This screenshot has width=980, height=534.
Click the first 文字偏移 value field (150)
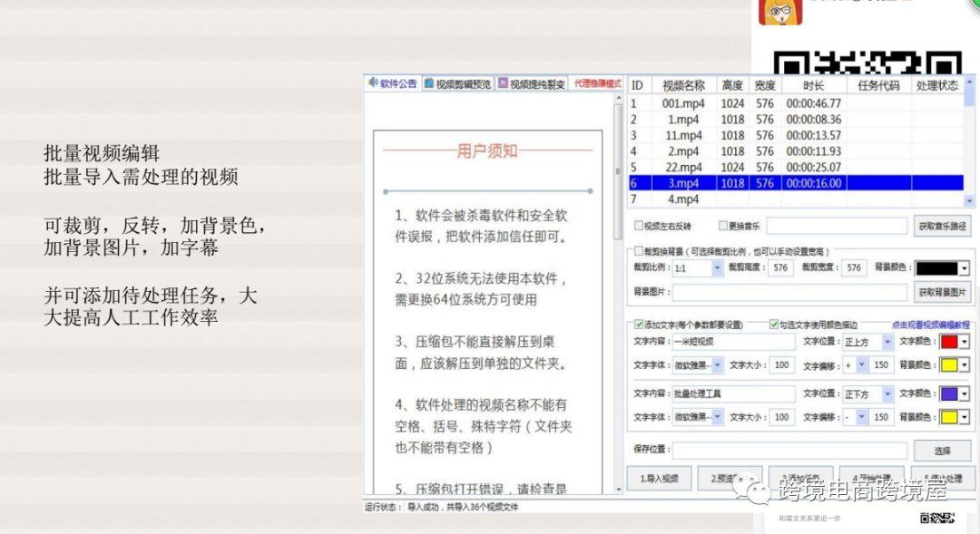[881, 364]
